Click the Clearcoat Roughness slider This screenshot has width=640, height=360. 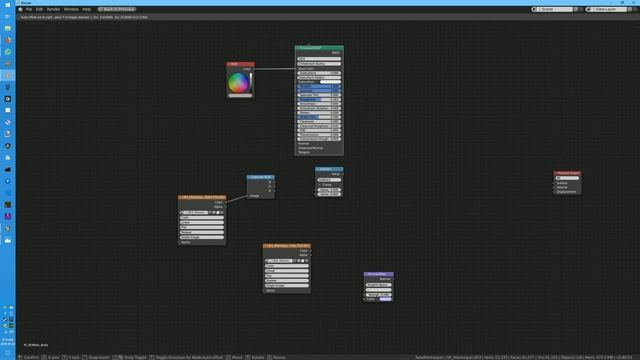pos(319,126)
